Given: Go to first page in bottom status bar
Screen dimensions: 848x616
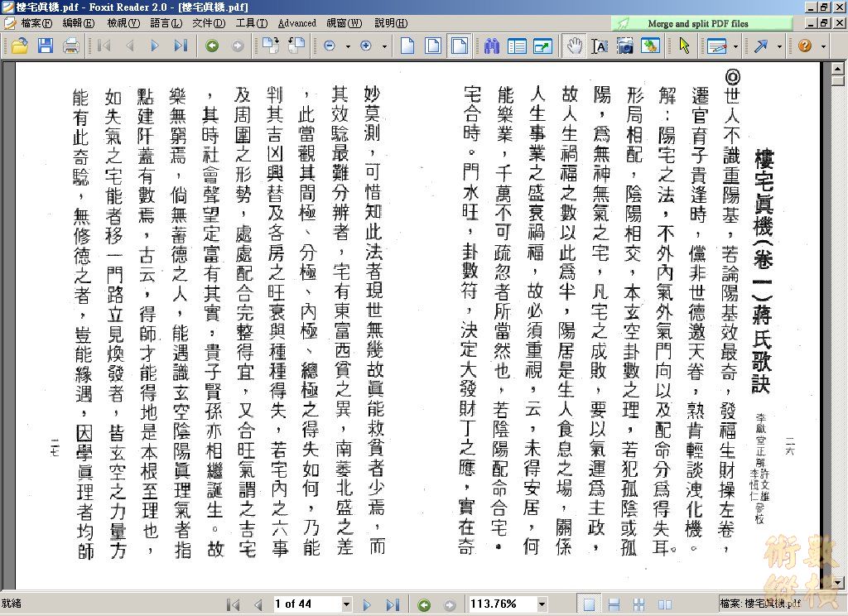Looking at the screenshot, I should pos(233,604).
